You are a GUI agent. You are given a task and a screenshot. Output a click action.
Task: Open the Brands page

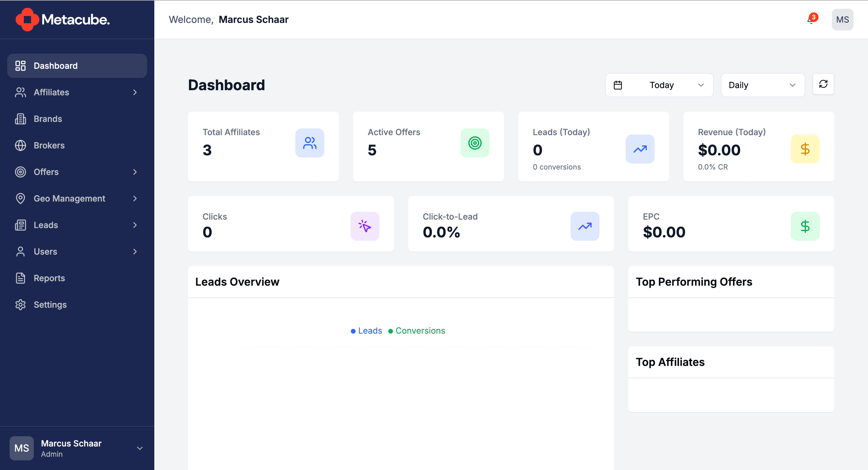77,119
